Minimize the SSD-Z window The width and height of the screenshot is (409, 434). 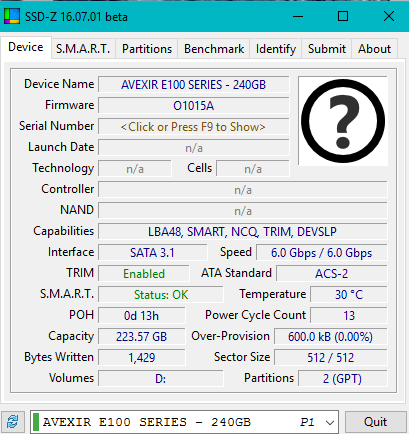pos(298,16)
